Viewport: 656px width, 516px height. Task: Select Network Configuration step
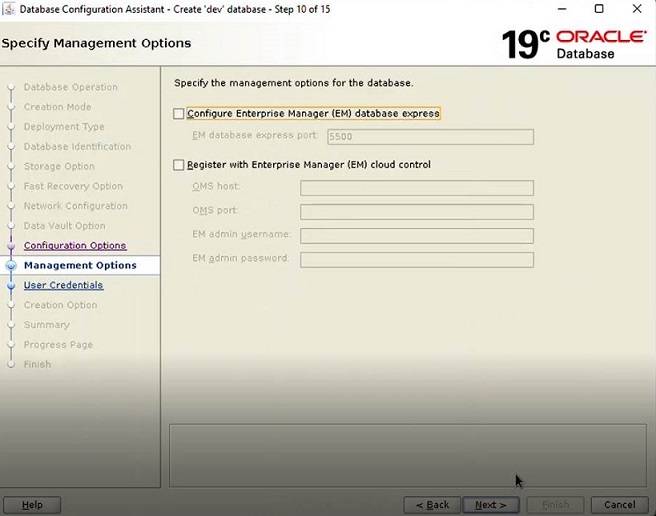coord(76,206)
